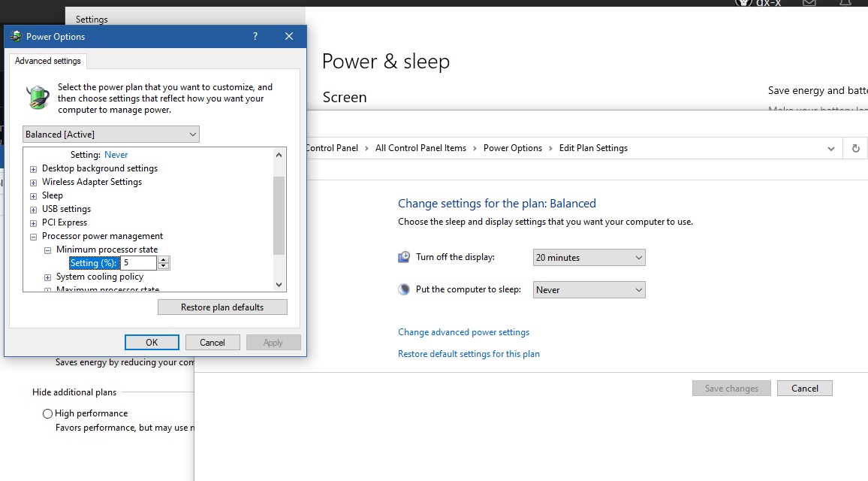The width and height of the screenshot is (868, 481).
Task: Collapse the Processor power management node
Action: coord(33,237)
